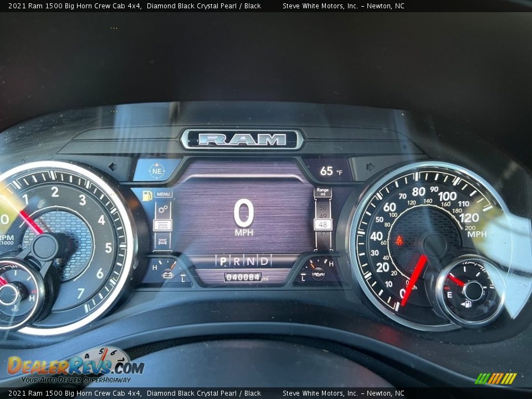
Task: Click the fuel gauge red needle
Action: (456, 280)
